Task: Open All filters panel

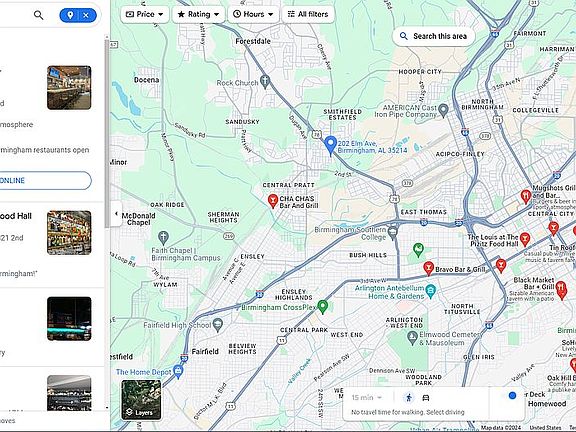Action: 308,14
